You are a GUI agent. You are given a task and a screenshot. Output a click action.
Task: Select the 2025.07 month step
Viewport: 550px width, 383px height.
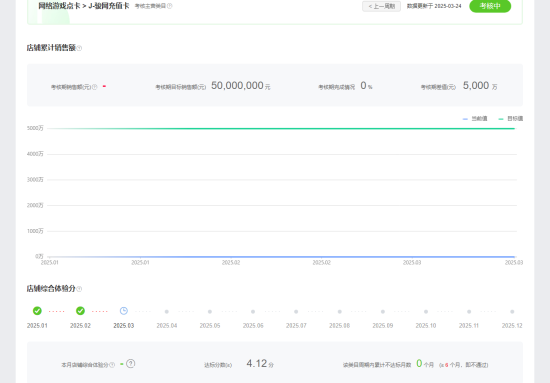[x=296, y=311]
